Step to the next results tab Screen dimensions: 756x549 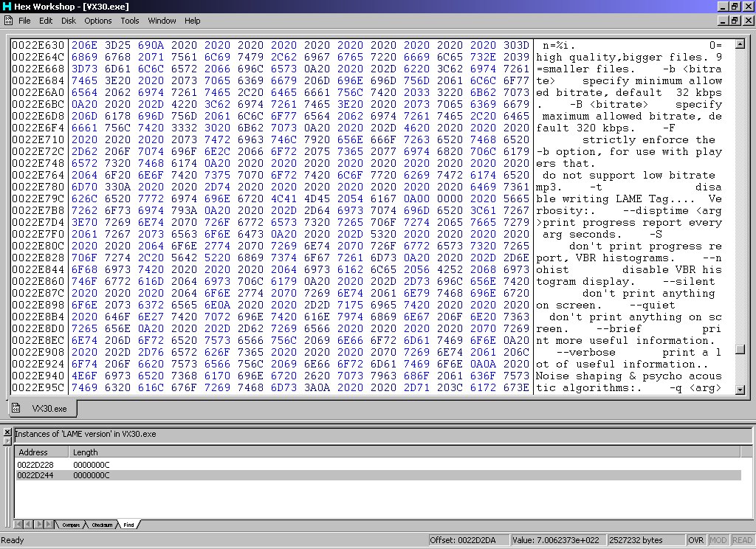click(38, 525)
